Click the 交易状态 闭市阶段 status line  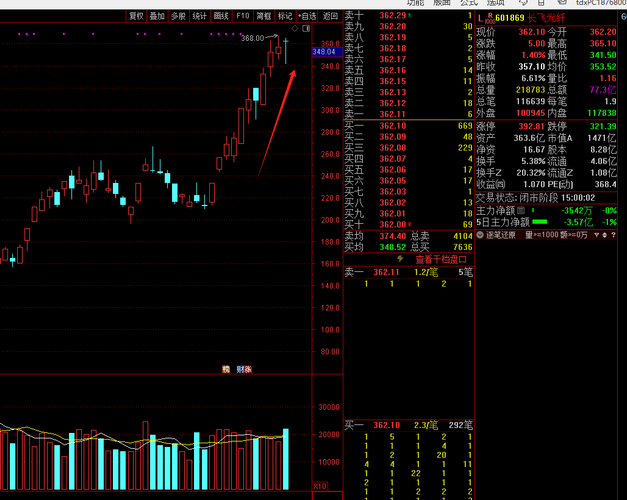[535, 198]
